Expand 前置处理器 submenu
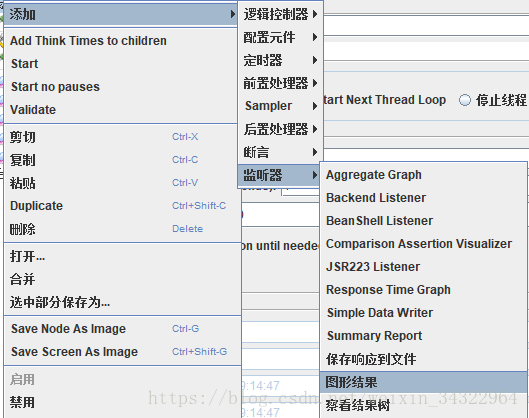The image size is (529, 418). click(x=280, y=83)
